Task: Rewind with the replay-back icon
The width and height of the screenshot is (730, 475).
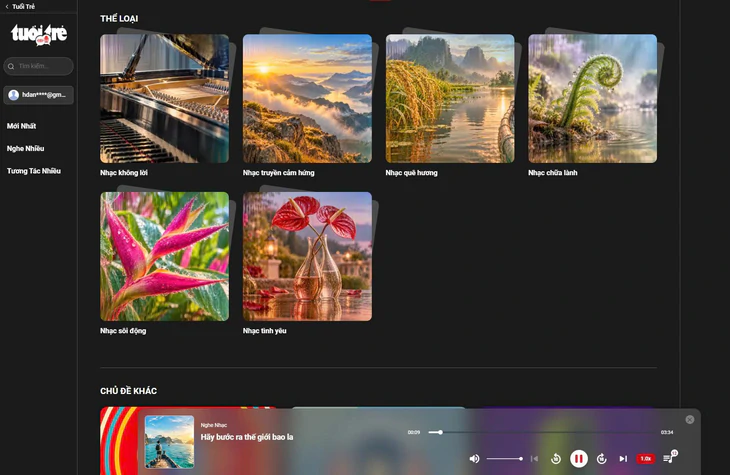Action: 556,459
